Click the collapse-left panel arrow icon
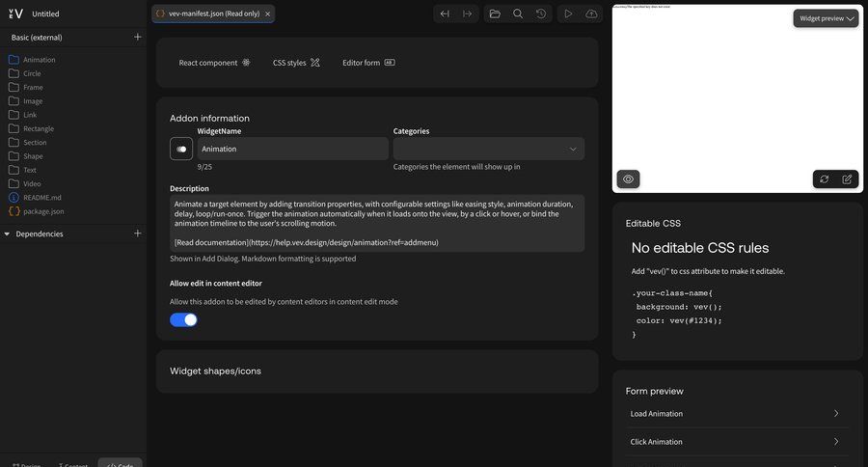This screenshot has width=868, height=467. [x=445, y=14]
